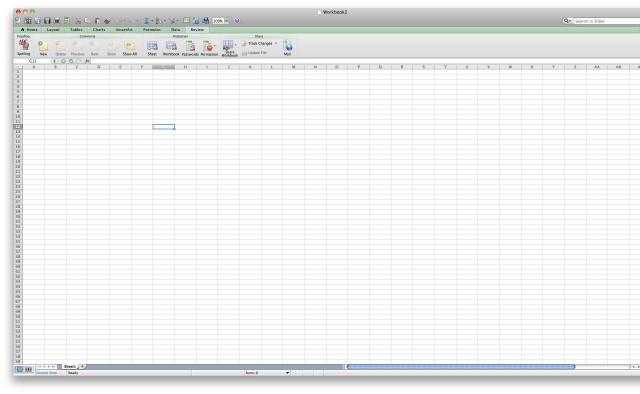
Task: Add a new sheet with plus tab
Action: point(82,367)
